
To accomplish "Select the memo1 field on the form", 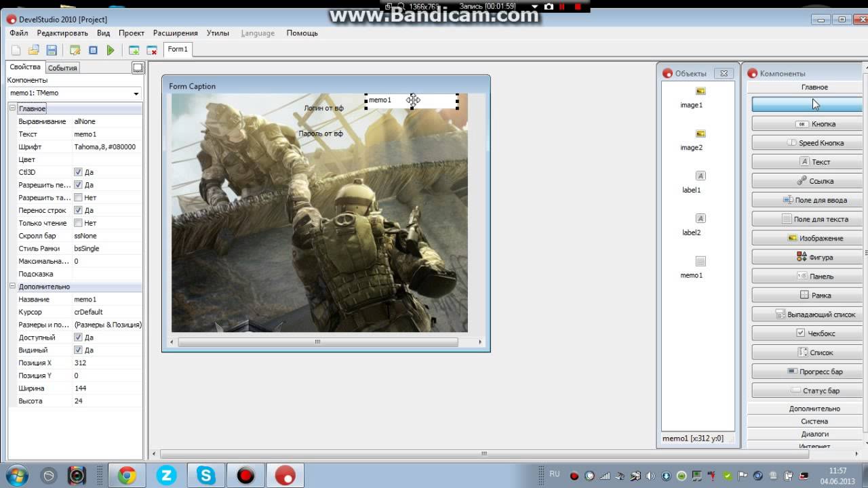I will pyautogui.click(x=412, y=100).
